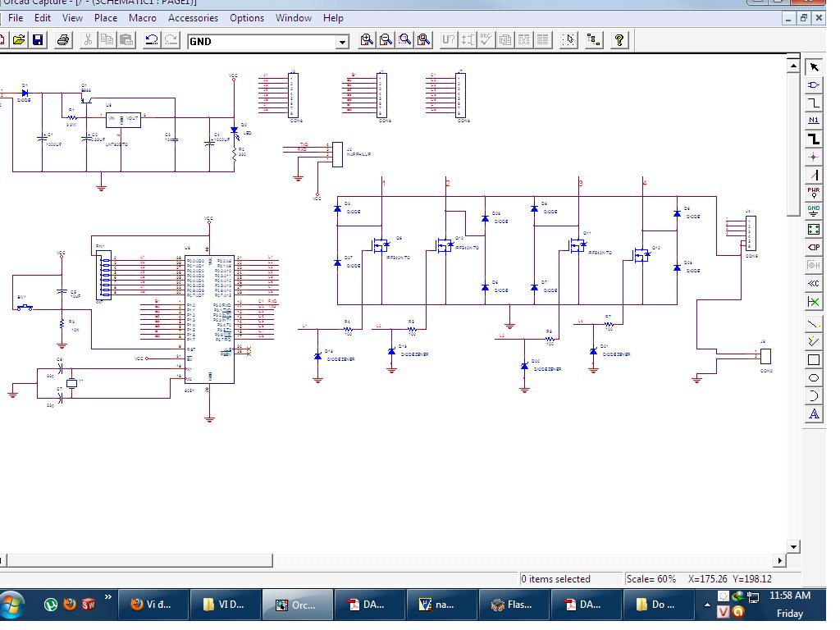Select the Place Text tool

813,414
